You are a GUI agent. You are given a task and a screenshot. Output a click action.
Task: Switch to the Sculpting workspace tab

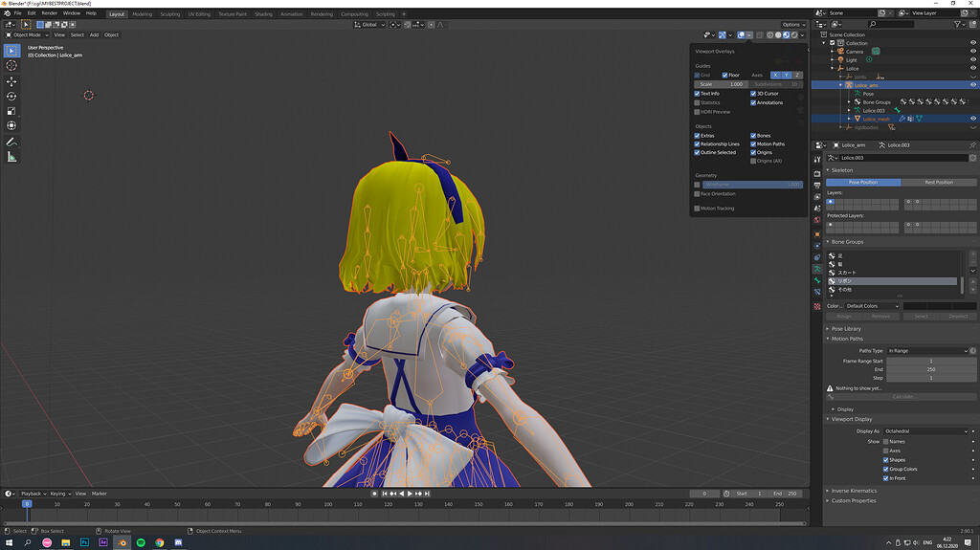click(x=169, y=13)
